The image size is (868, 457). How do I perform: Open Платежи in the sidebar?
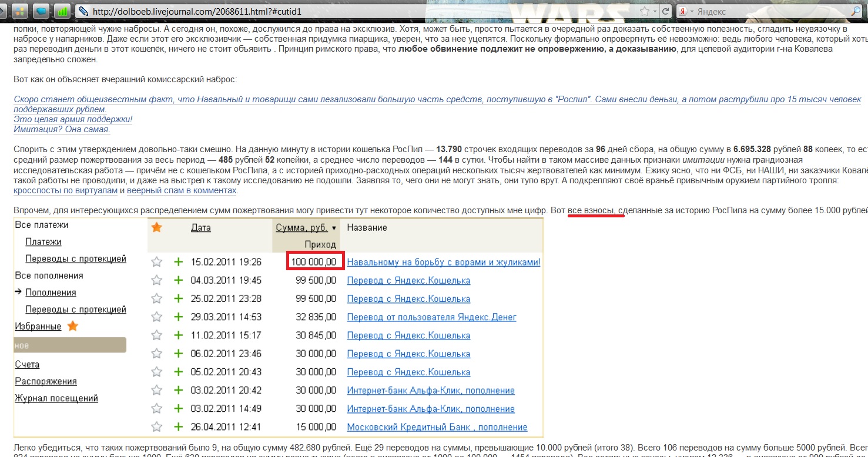coord(43,242)
